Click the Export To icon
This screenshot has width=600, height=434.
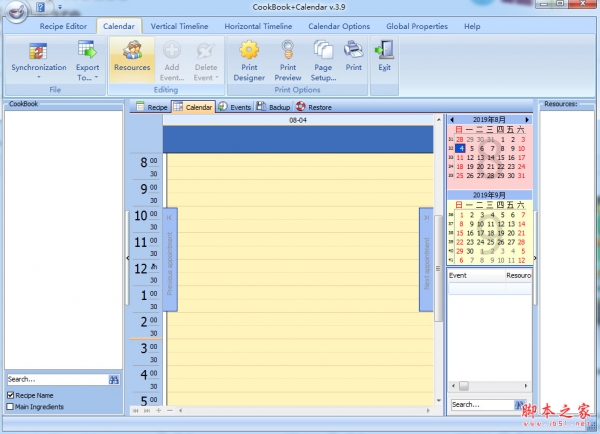[87, 50]
